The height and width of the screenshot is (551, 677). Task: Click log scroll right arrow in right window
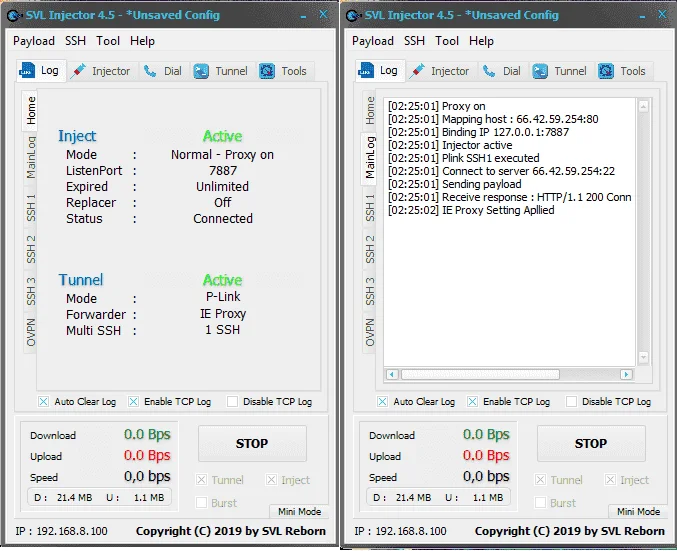(x=626, y=374)
